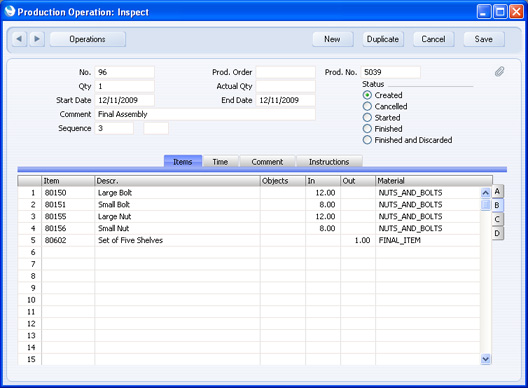Click the New button
Viewport: 528px width, 388px height.
333,39
